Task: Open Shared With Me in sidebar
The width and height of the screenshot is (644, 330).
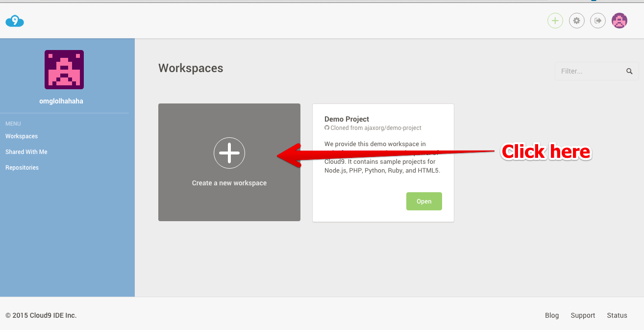Action: tap(26, 152)
